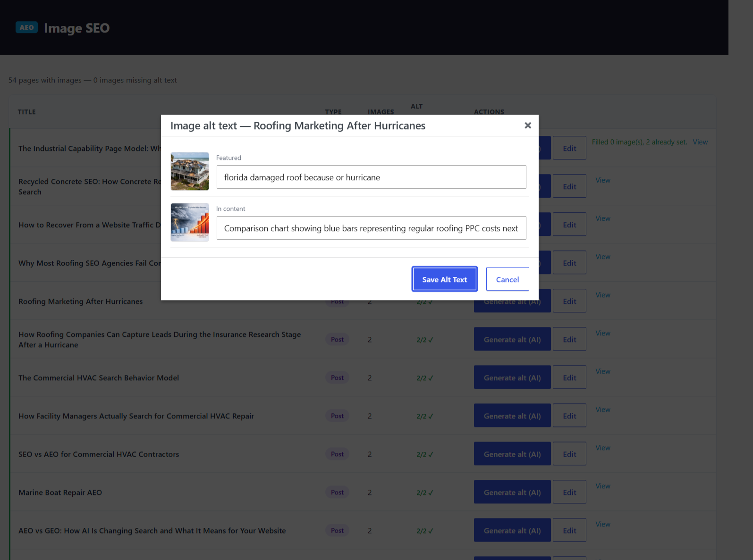Generate alt for SEO vs AEO post

pos(512,454)
